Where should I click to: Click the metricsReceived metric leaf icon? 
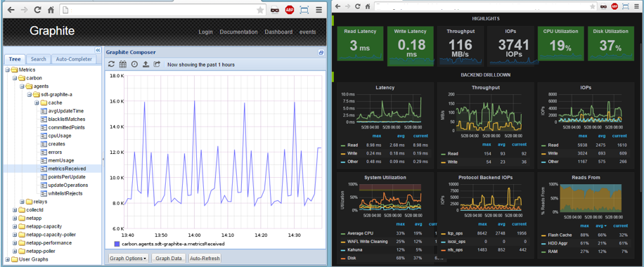point(44,169)
